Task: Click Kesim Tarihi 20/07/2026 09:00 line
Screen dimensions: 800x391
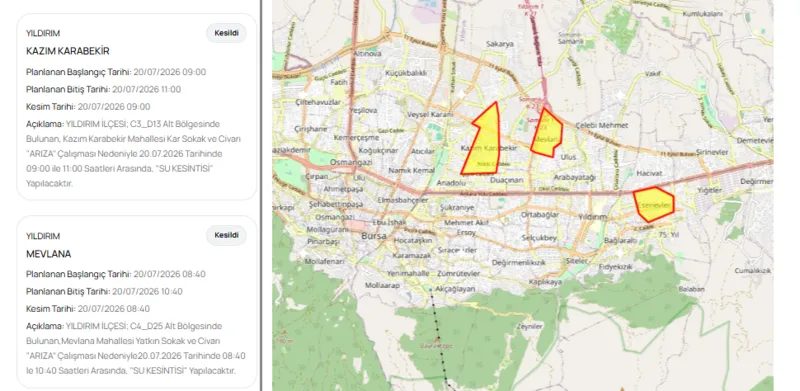Action: (x=88, y=107)
